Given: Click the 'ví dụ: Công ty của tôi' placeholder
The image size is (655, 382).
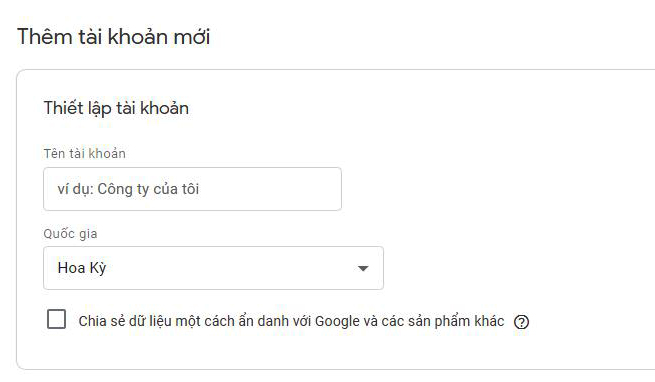Looking at the screenshot, I should pos(128,189).
